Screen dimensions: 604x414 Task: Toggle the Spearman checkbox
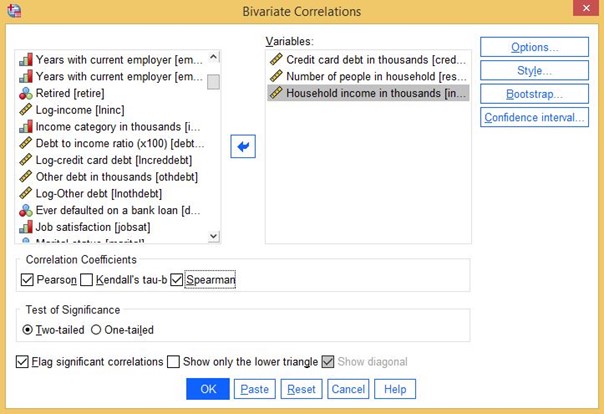coord(177,279)
